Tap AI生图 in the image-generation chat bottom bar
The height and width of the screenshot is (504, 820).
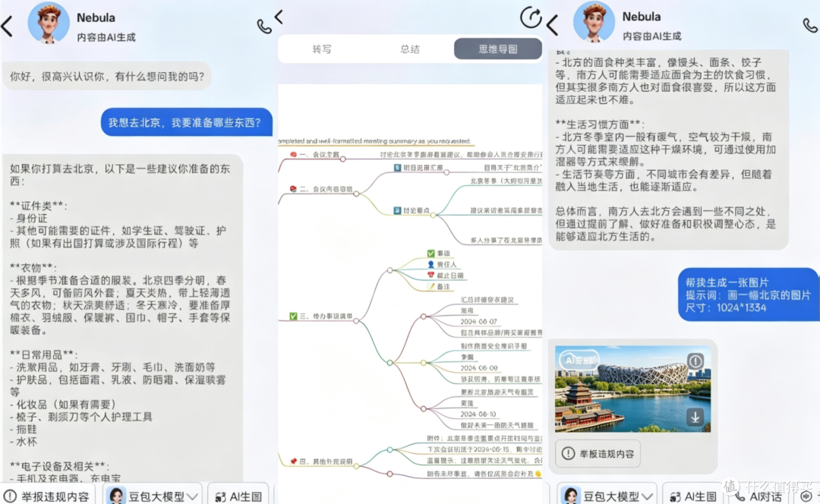click(x=693, y=496)
